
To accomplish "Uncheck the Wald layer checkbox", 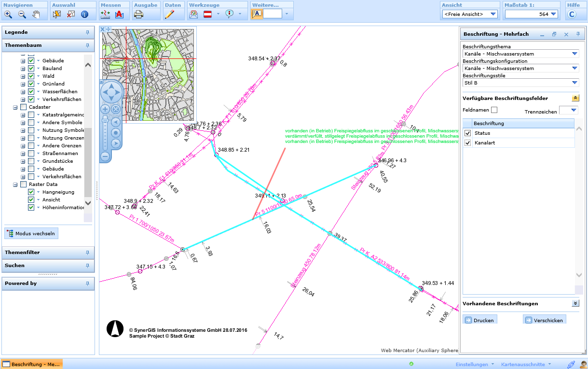I will pos(31,76).
